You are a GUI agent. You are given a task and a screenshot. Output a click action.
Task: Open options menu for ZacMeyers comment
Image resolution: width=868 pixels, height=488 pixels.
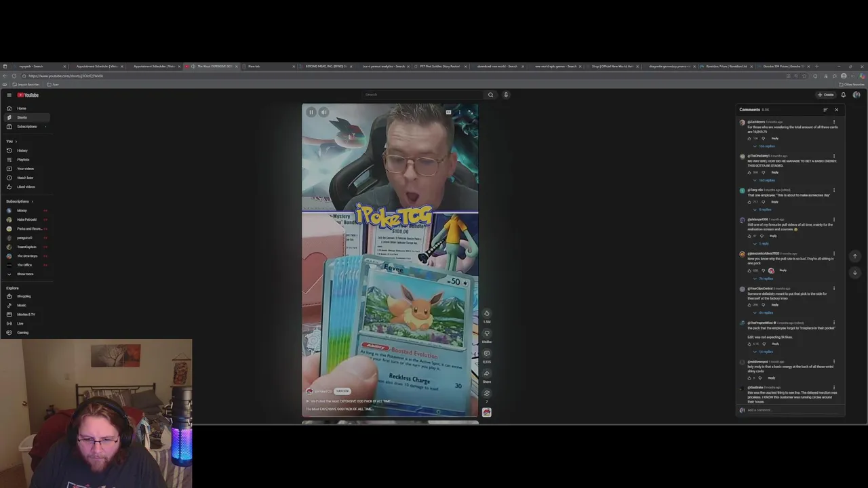click(x=834, y=122)
